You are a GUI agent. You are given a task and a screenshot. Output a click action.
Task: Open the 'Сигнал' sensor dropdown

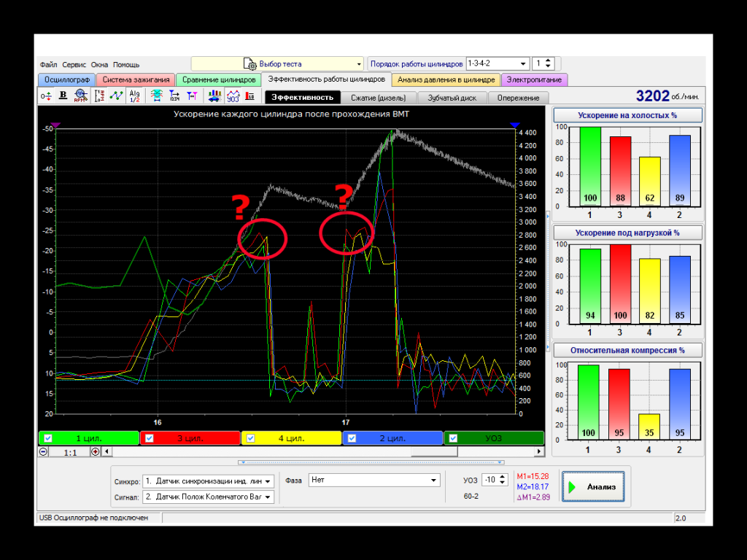208,497
